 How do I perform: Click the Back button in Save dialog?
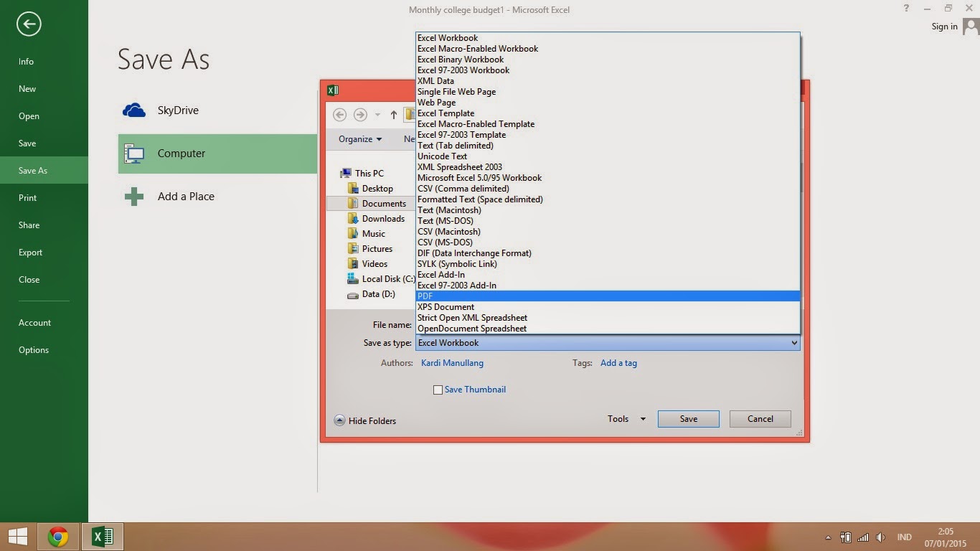point(340,115)
